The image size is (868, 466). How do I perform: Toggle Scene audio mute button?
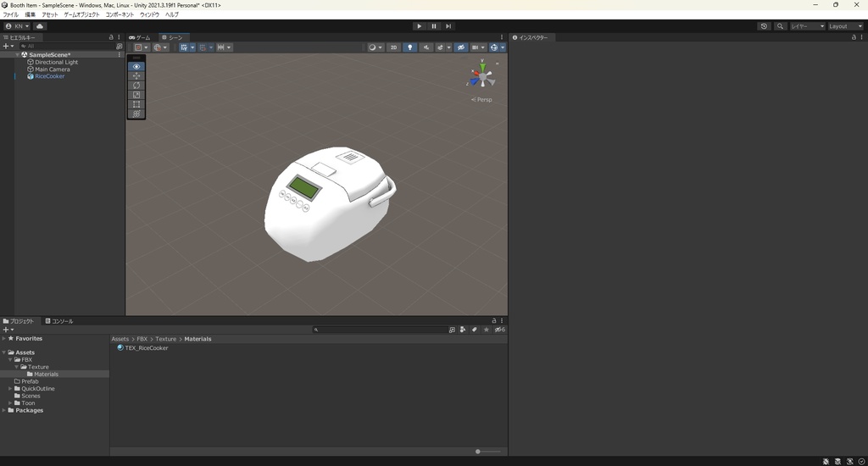click(x=426, y=47)
